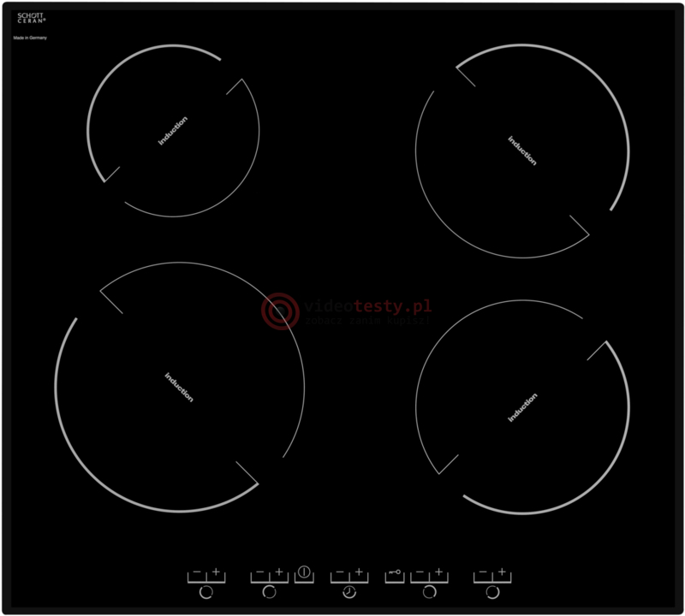Tap the zone circle icon left of power button
The width and height of the screenshot is (685, 616).
pyautogui.click(x=269, y=591)
